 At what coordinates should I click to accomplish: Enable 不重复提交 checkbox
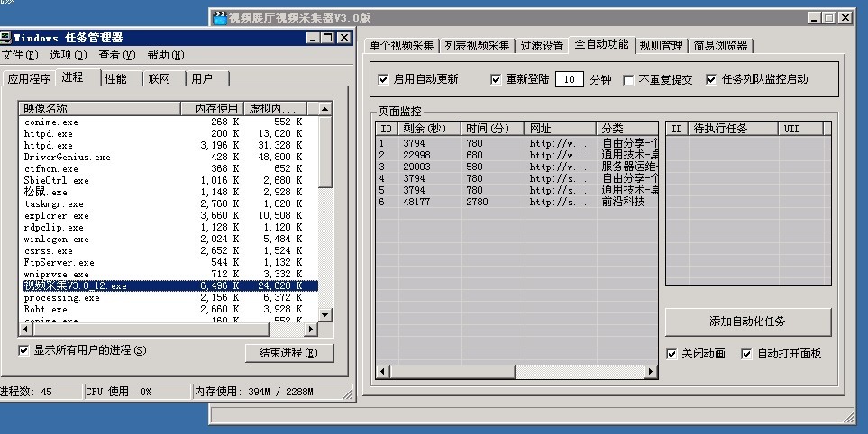[x=628, y=80]
